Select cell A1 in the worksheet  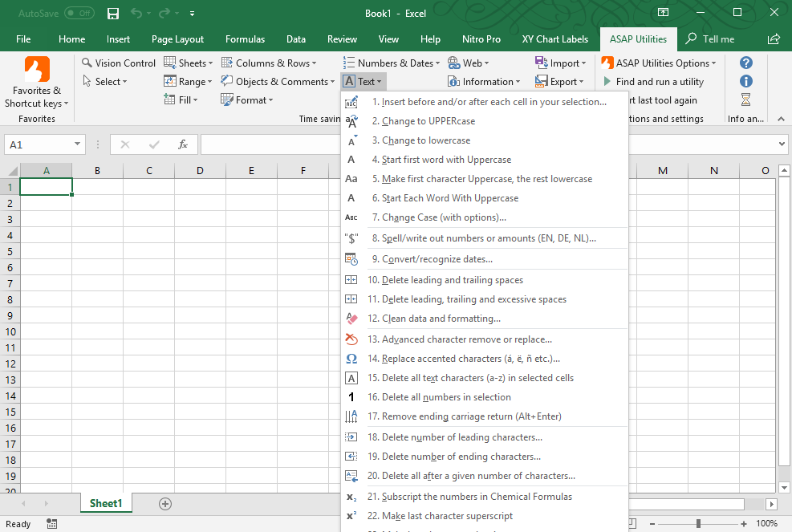pyautogui.click(x=46, y=187)
